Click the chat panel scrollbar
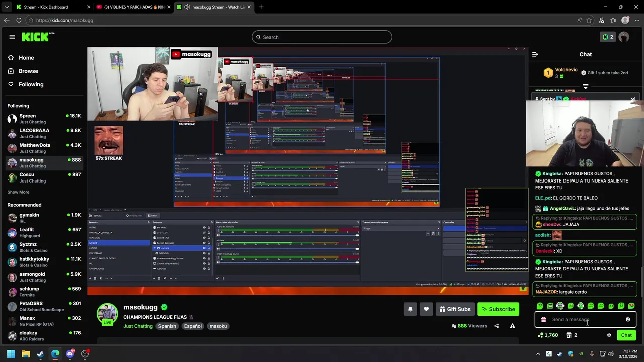 tap(641, 282)
